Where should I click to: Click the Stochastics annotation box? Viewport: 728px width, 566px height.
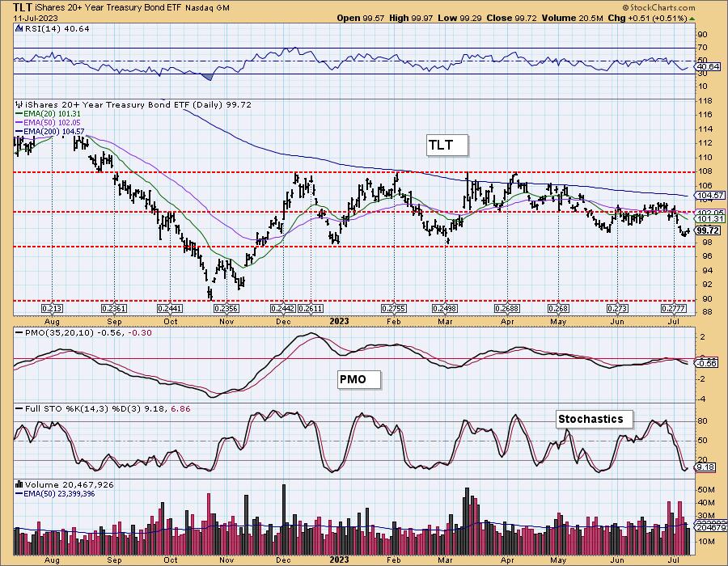click(595, 419)
